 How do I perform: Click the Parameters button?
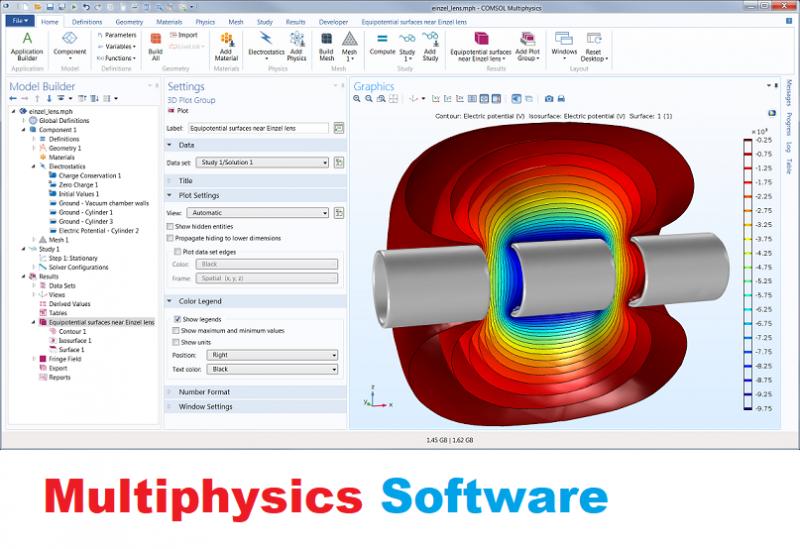pyautogui.click(x=117, y=35)
